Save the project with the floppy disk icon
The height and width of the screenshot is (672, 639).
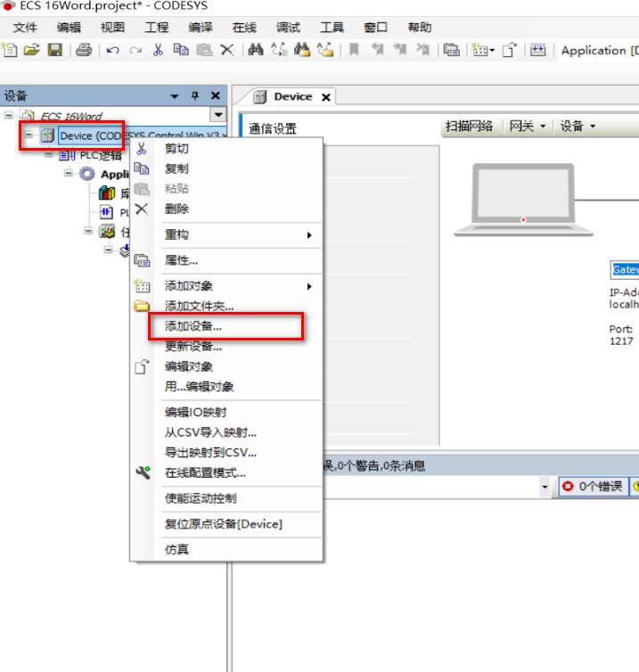[55, 50]
